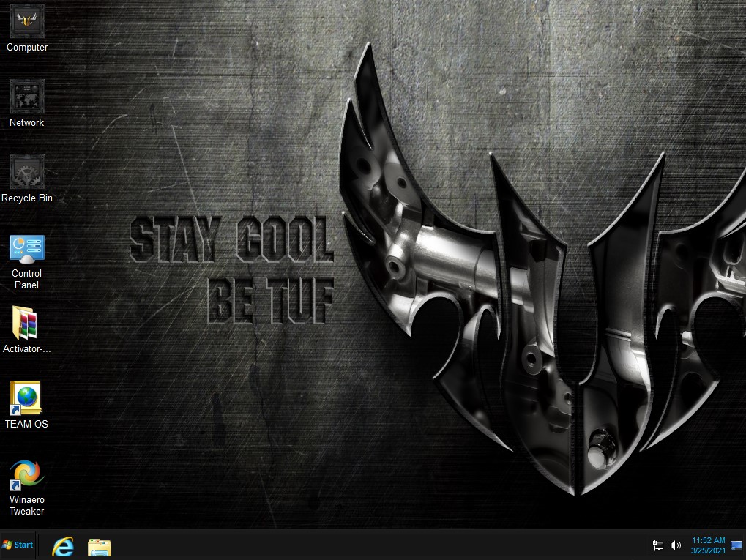Click the 11:52 AM clock in tray
The width and height of the screenshot is (746, 560).
[709, 540]
